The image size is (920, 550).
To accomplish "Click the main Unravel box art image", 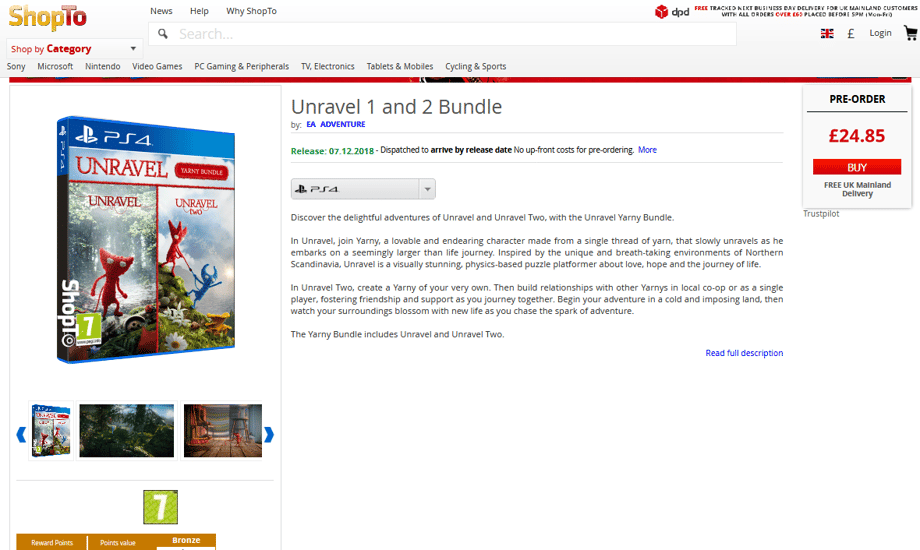I will point(146,239).
